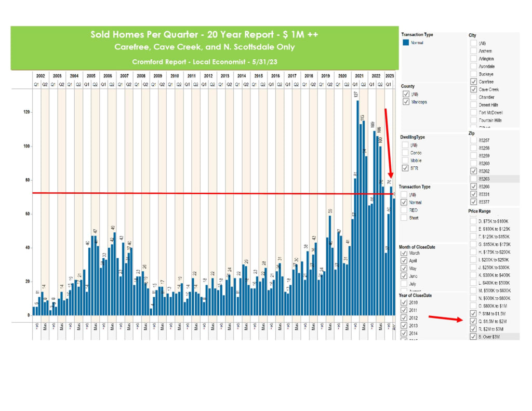The width and height of the screenshot is (532, 411).
Task: Check 'O. $800K to $1M' price range
Action: click(472, 306)
